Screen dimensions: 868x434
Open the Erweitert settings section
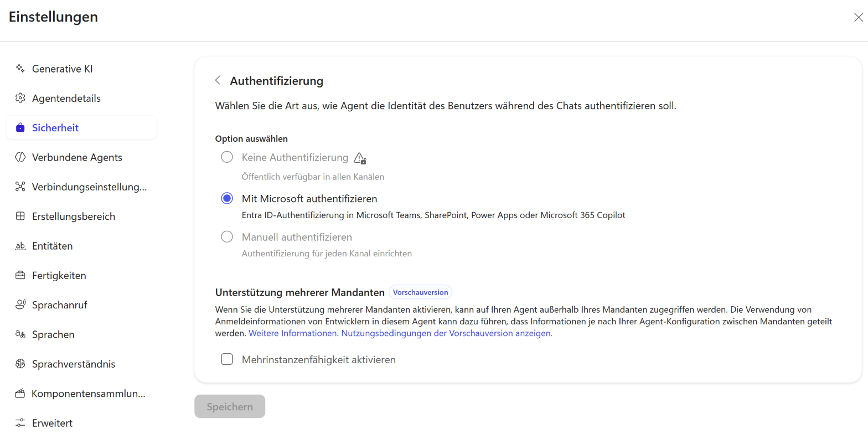coord(81,423)
